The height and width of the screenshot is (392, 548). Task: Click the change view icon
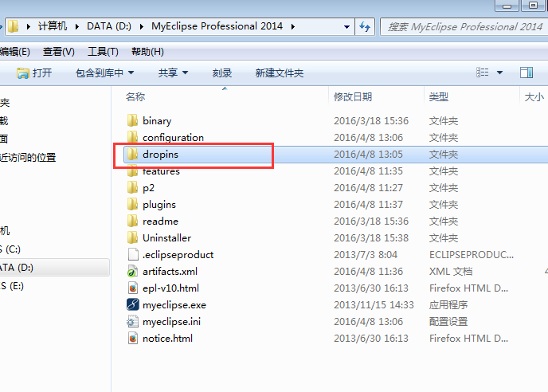pyautogui.click(x=483, y=73)
